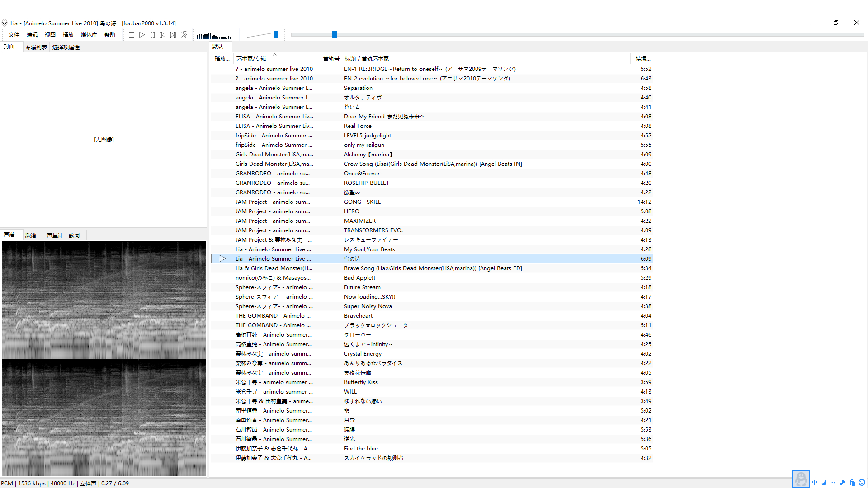Open the 媒体库 menu
The image size is (868, 488).
[x=89, y=35]
